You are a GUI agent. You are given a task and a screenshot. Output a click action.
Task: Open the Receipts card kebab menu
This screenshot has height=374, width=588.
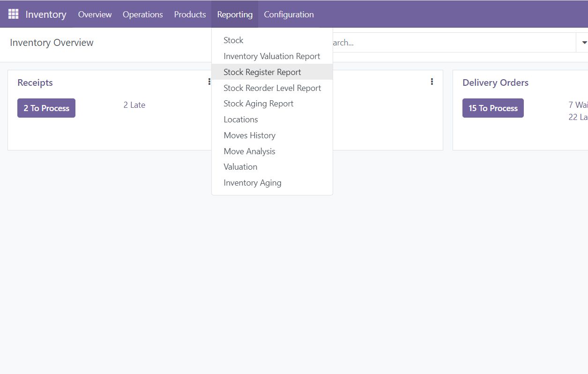209,82
